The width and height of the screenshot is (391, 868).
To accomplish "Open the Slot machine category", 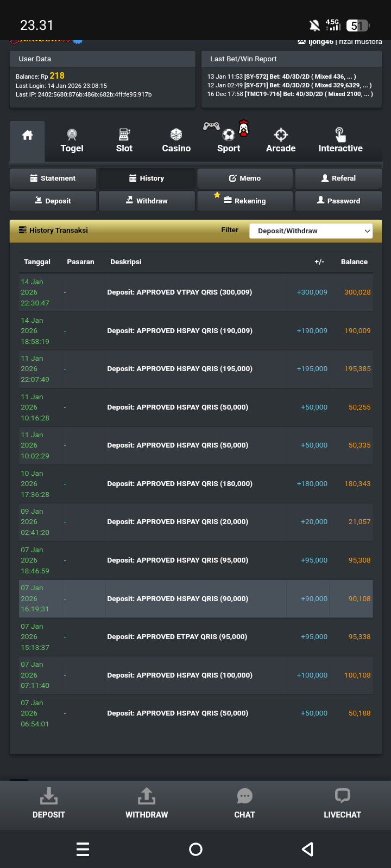I will (124, 141).
